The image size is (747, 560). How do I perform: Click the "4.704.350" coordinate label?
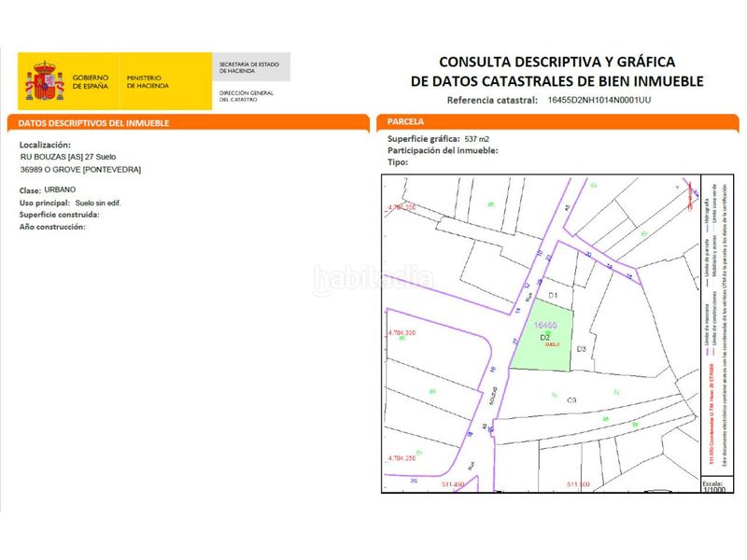click(x=402, y=207)
